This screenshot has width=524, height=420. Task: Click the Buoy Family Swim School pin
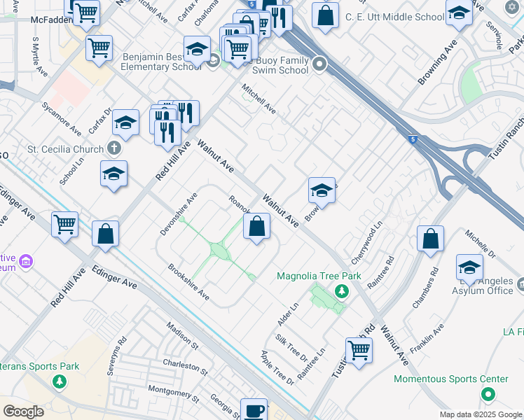(319, 64)
